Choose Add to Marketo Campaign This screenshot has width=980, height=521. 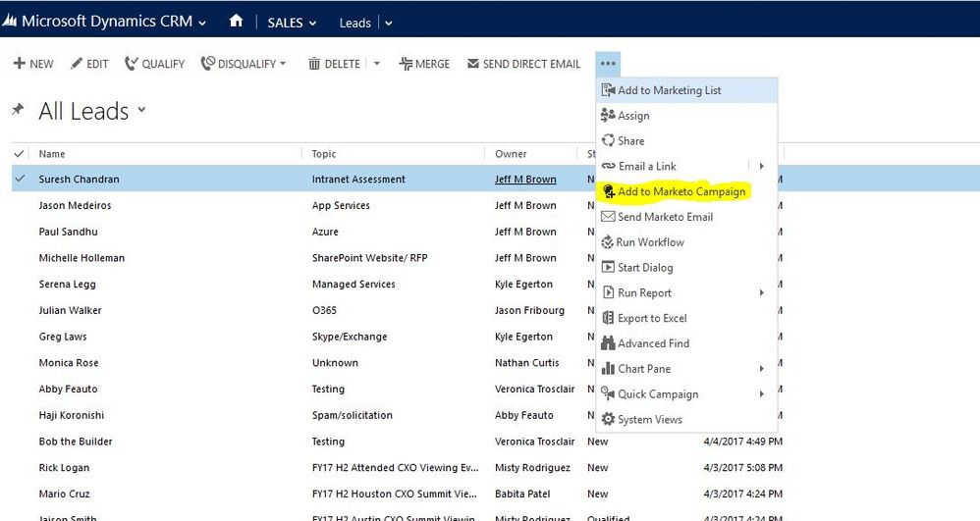[x=686, y=191]
